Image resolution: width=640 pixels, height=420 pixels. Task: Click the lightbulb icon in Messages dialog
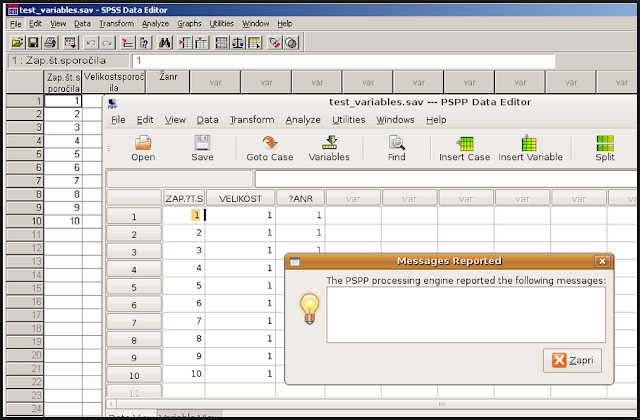309,309
